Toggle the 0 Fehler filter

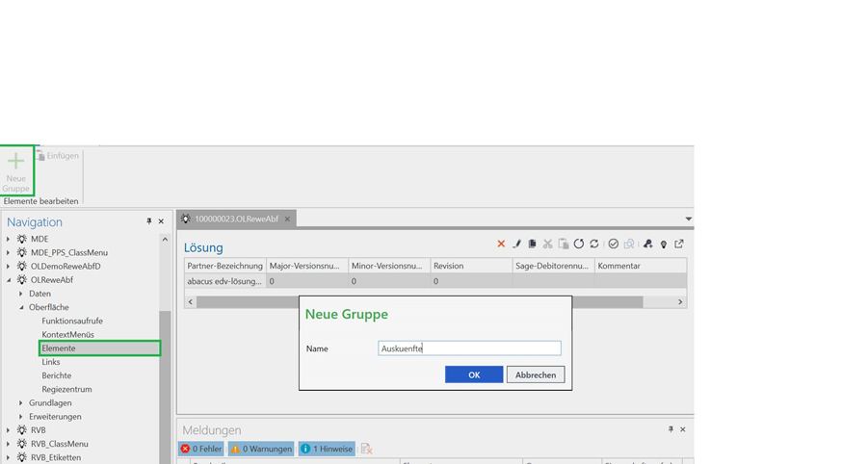tap(201, 449)
